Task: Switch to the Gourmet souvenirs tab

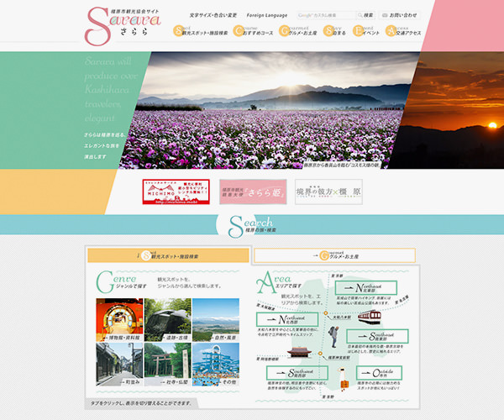Action: (333, 255)
